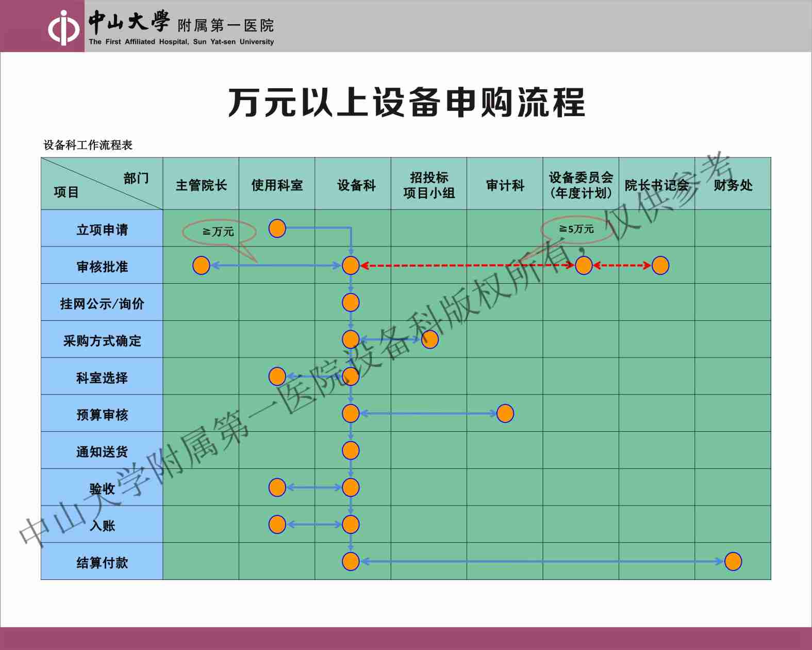Click the 设备科 node in 入账 row
This screenshot has height=650, width=812.
(351, 524)
